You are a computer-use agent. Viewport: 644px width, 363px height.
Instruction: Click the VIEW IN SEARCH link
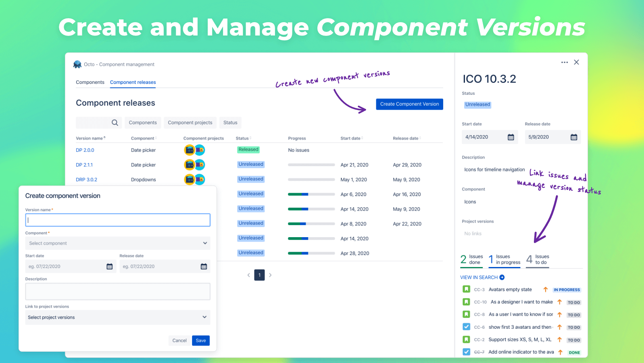pyautogui.click(x=479, y=277)
